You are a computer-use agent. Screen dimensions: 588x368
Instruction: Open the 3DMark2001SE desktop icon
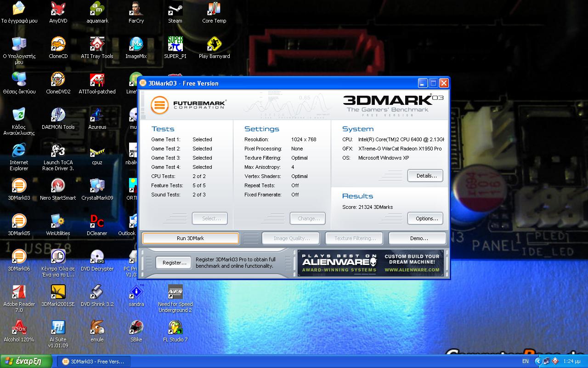[58, 296]
